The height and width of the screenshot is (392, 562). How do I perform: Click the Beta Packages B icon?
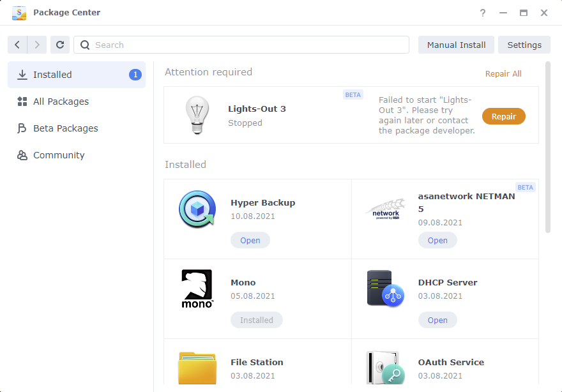[x=22, y=128]
